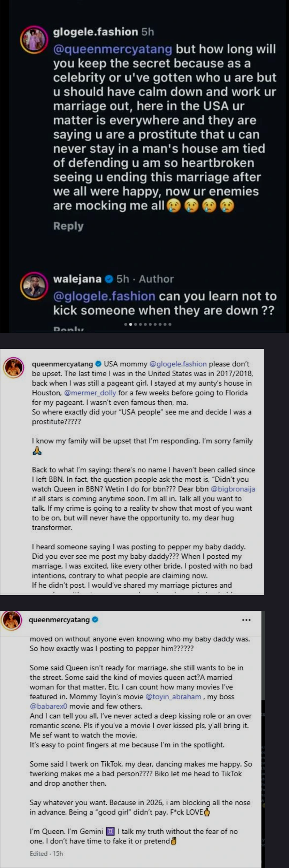Tap Reply under glogele.fashion's comment
The height and width of the screenshot is (868, 289).
[68, 226]
